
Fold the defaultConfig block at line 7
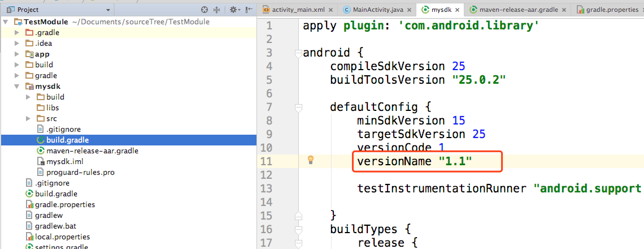pyautogui.click(x=299, y=108)
